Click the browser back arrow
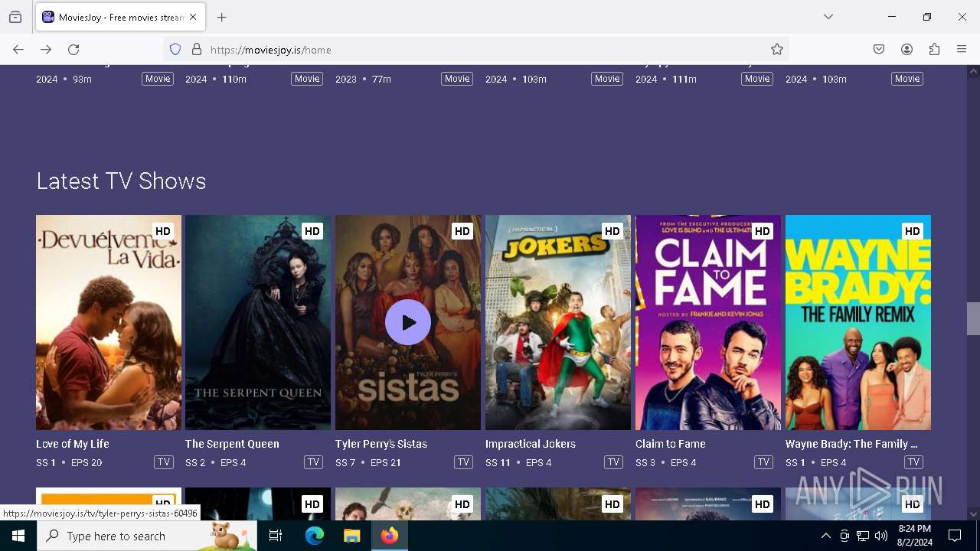Image resolution: width=980 pixels, height=551 pixels. pos(18,50)
